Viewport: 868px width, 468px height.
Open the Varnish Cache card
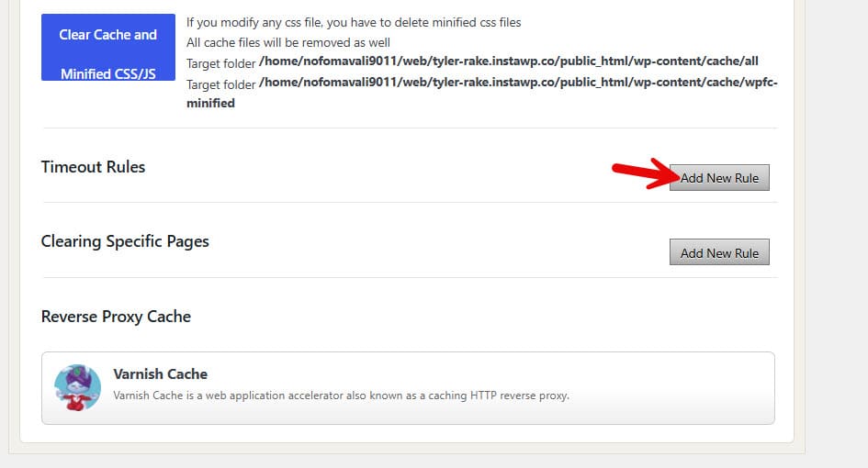point(408,388)
